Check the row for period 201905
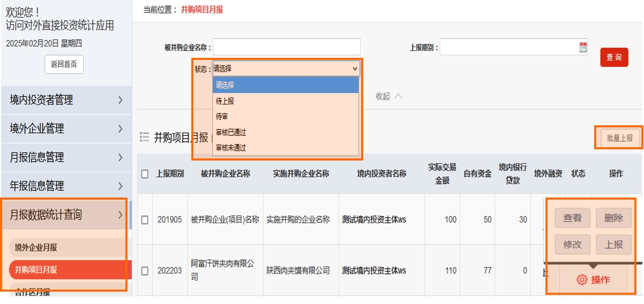This screenshot has width=644, height=304. point(145,219)
